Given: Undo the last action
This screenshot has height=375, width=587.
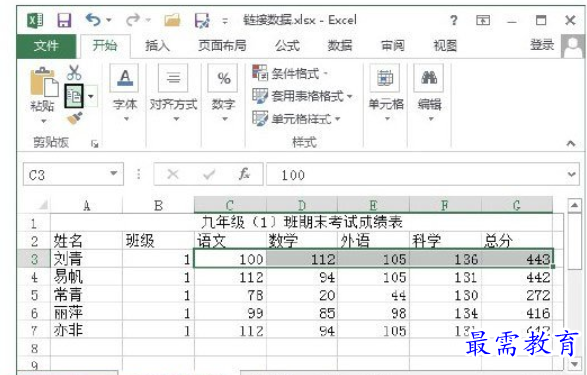Looking at the screenshot, I should click(92, 20).
